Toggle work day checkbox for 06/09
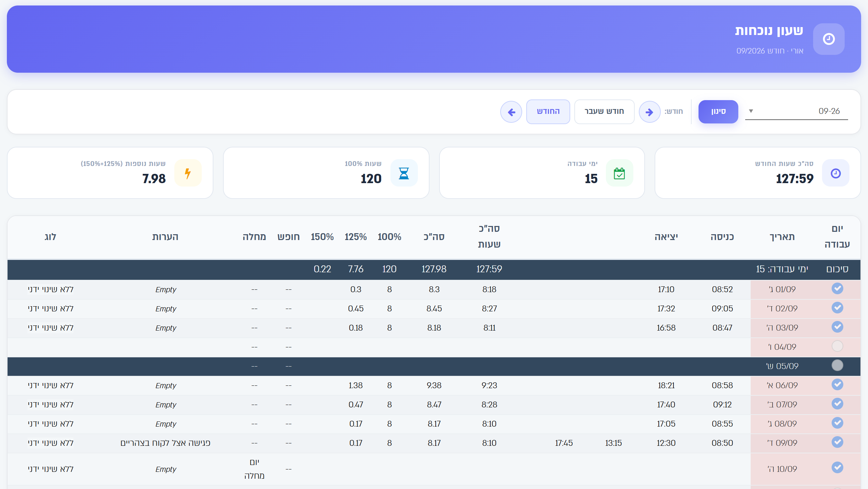The height and width of the screenshot is (489, 868). 837,385
